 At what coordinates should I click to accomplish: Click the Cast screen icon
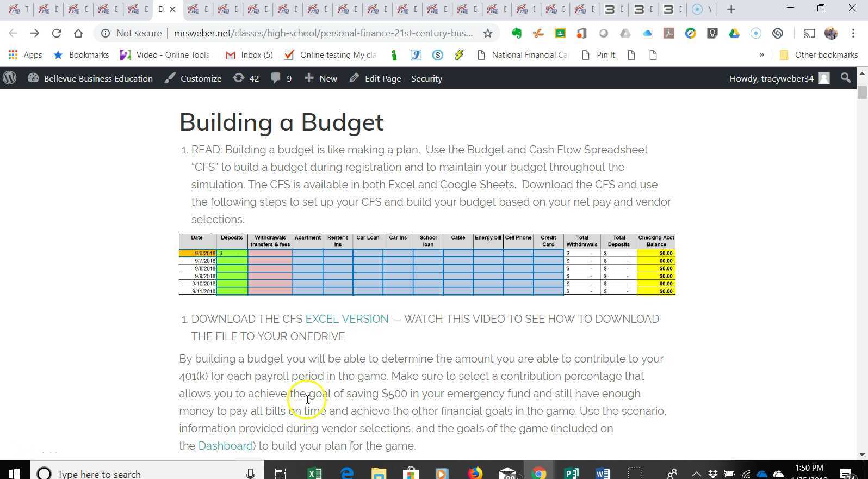(809, 33)
